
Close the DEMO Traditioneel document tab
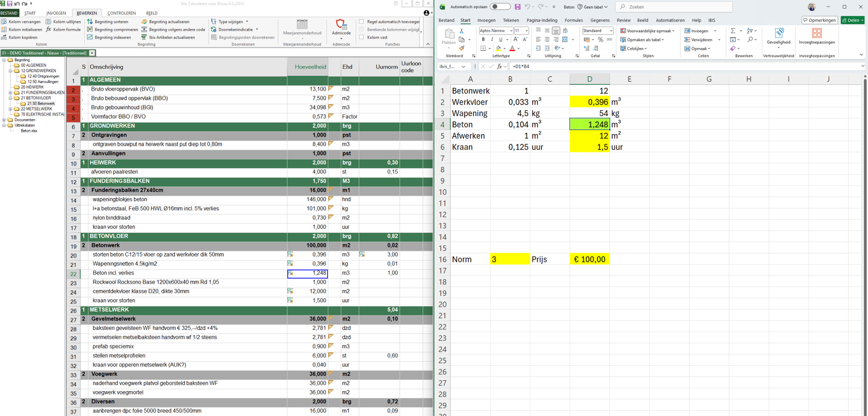pos(92,53)
